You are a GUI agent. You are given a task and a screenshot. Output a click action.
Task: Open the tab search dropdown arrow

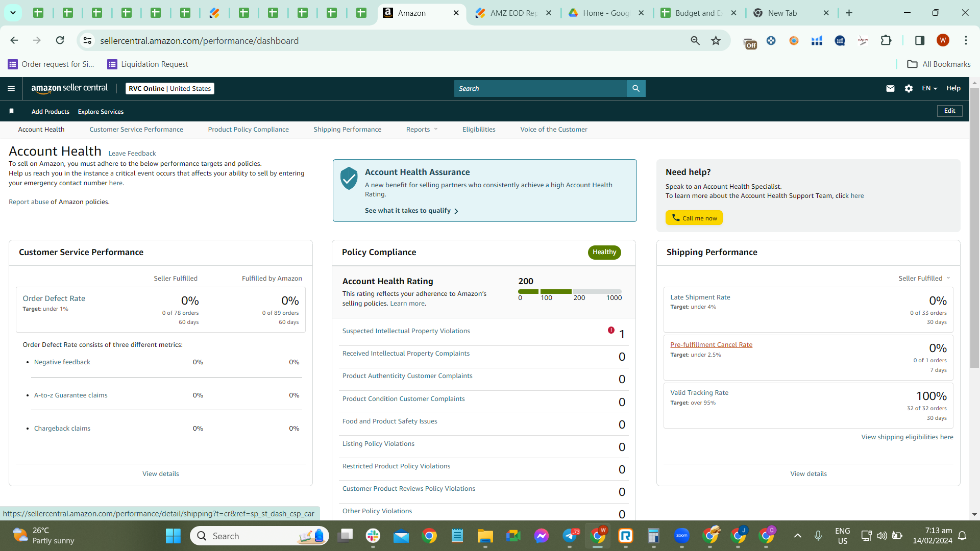13,13
